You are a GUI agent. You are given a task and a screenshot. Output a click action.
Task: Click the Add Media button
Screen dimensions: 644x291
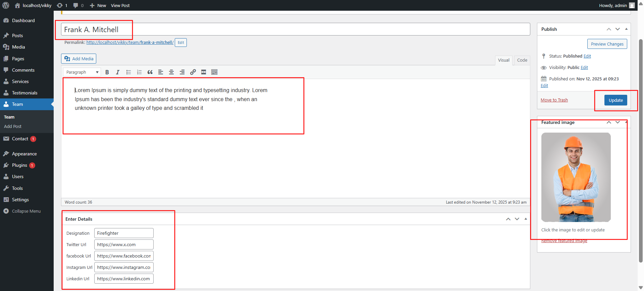(x=79, y=59)
